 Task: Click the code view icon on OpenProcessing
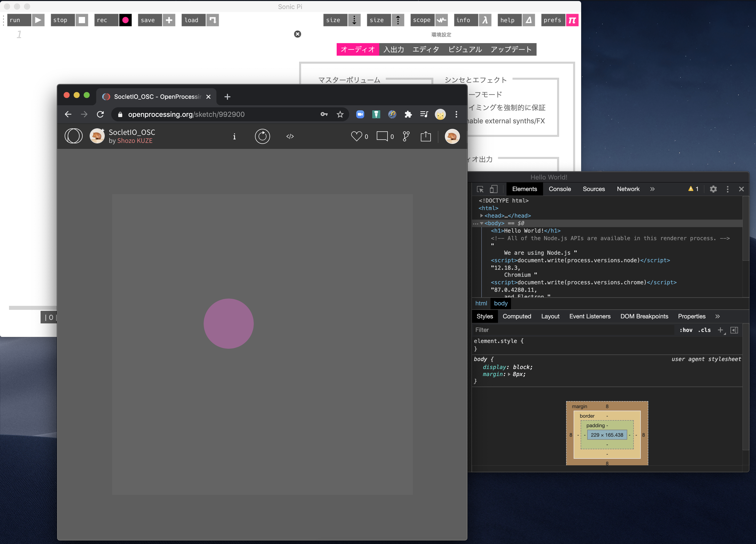click(290, 136)
